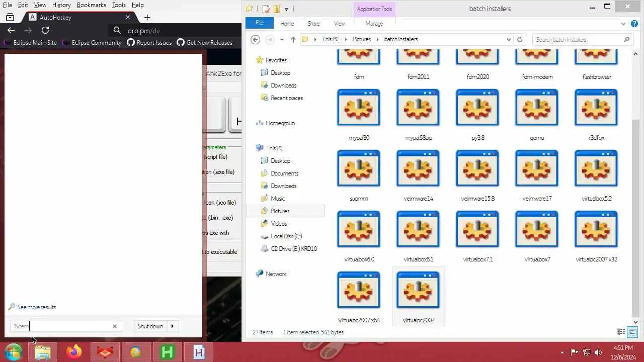Open the Explorer View ribbon tab

[x=340, y=24]
